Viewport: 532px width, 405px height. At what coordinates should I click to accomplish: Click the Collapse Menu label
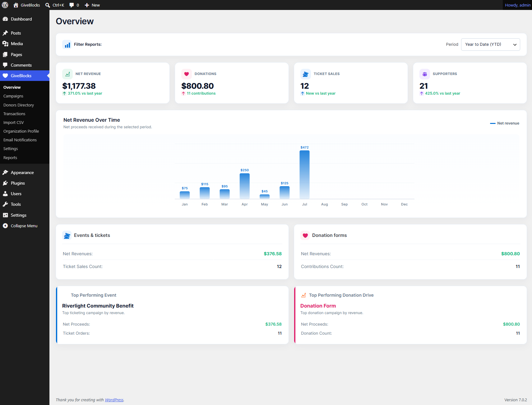click(x=24, y=226)
